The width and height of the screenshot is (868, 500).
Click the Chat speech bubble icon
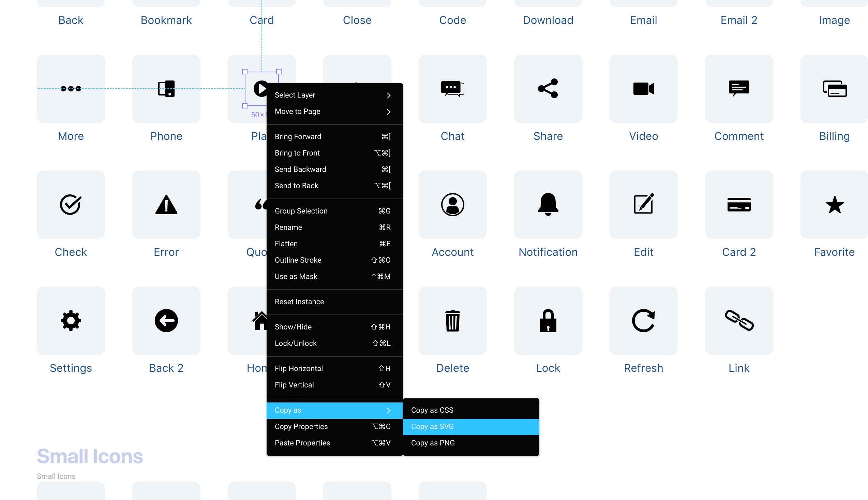[452, 89]
